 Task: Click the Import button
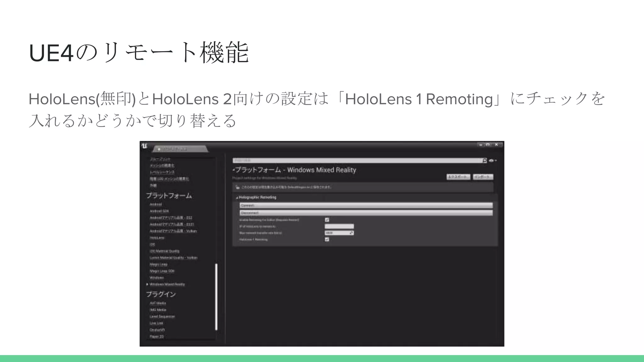point(483,177)
